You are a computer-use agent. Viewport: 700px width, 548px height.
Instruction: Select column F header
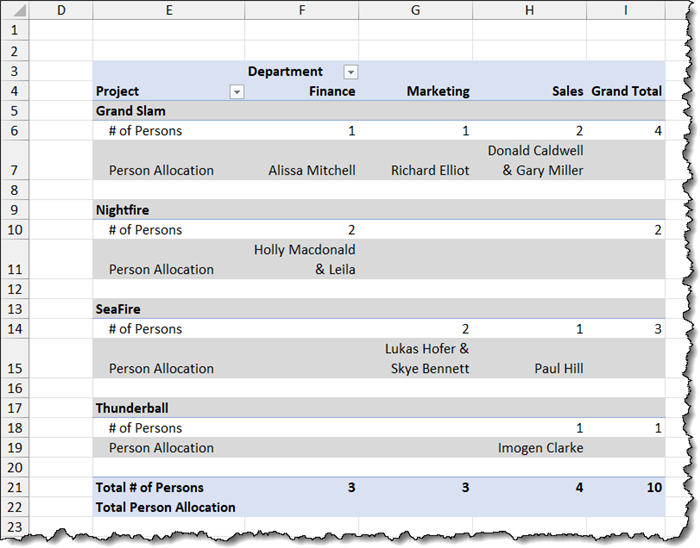[301, 10]
